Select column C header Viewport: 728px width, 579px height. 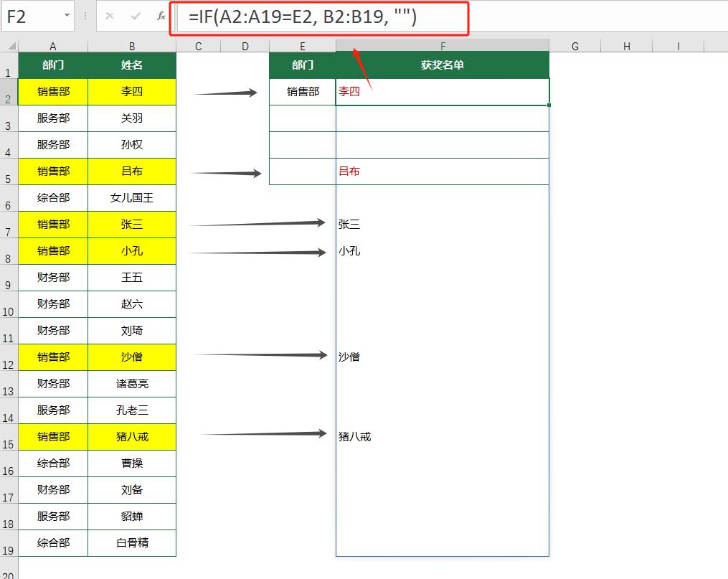(x=198, y=46)
